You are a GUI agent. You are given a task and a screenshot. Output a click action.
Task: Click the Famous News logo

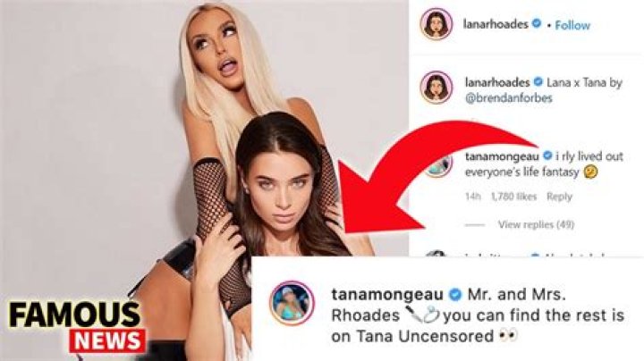click(76, 327)
